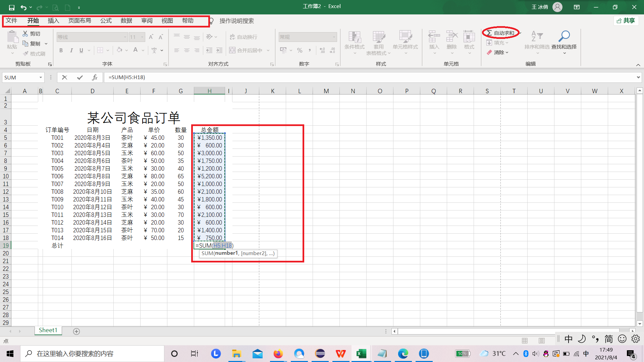The width and height of the screenshot is (644, 362).
Task: Click Conditional Formatting (条件格式) icon
Action: pyautogui.click(x=355, y=37)
